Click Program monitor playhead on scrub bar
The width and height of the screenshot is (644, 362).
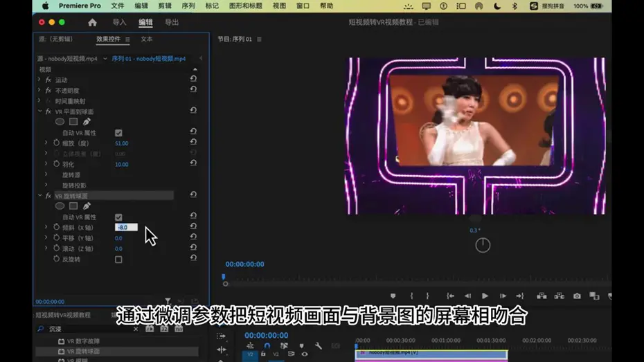[224, 278]
